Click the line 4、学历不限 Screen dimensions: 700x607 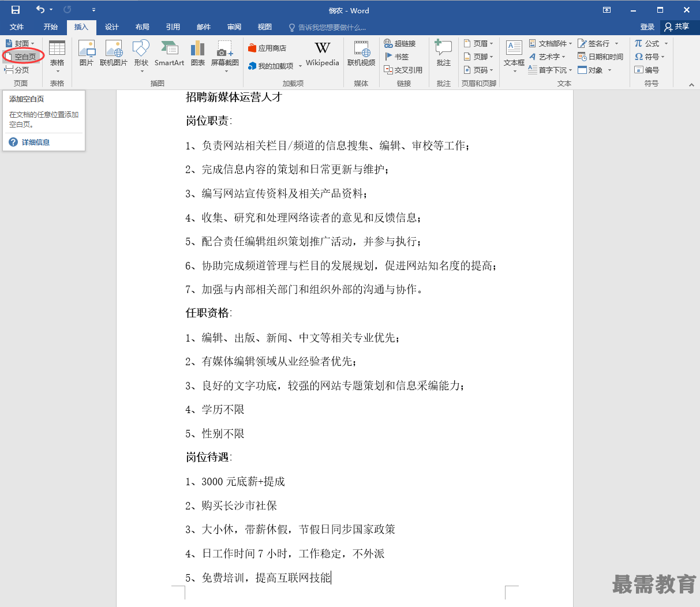215,409
